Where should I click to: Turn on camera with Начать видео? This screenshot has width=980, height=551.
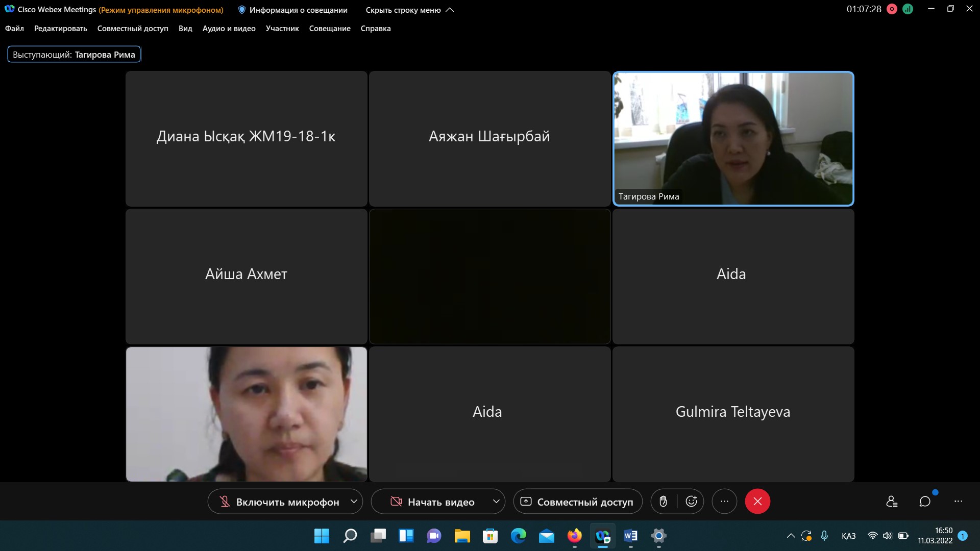pos(432,502)
